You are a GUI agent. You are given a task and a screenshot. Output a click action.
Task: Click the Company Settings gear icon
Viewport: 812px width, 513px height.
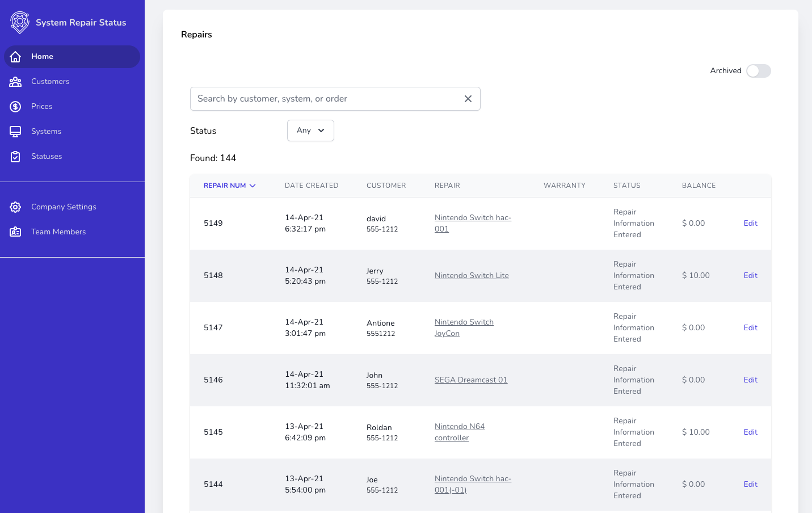click(15, 207)
